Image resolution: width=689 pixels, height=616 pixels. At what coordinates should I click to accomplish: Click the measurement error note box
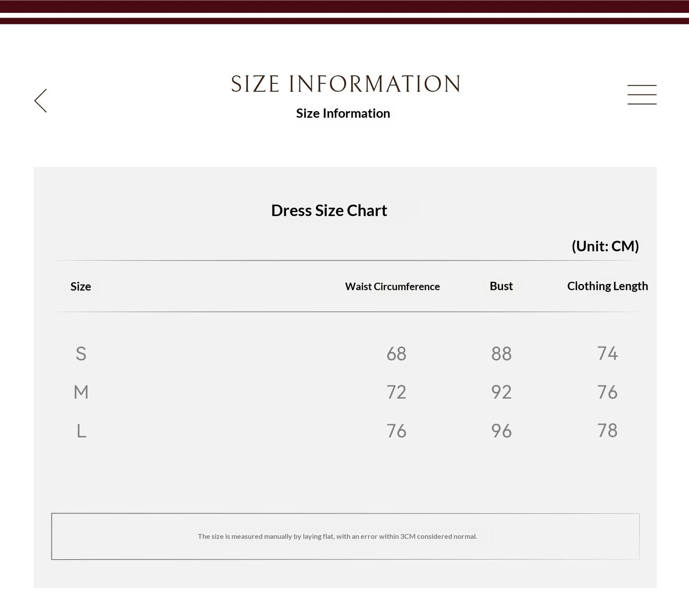pos(345,536)
